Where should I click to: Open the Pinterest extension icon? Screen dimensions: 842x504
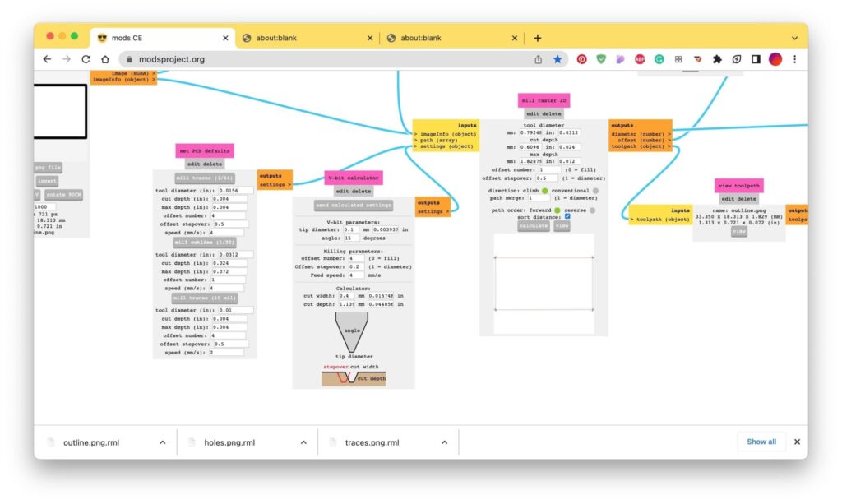pos(581,59)
